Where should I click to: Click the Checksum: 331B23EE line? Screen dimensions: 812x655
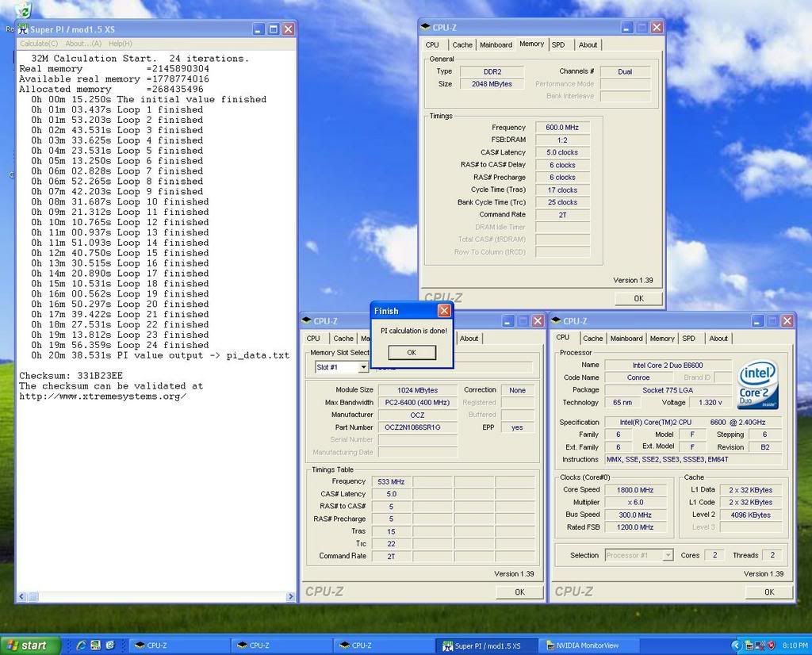tap(71, 376)
